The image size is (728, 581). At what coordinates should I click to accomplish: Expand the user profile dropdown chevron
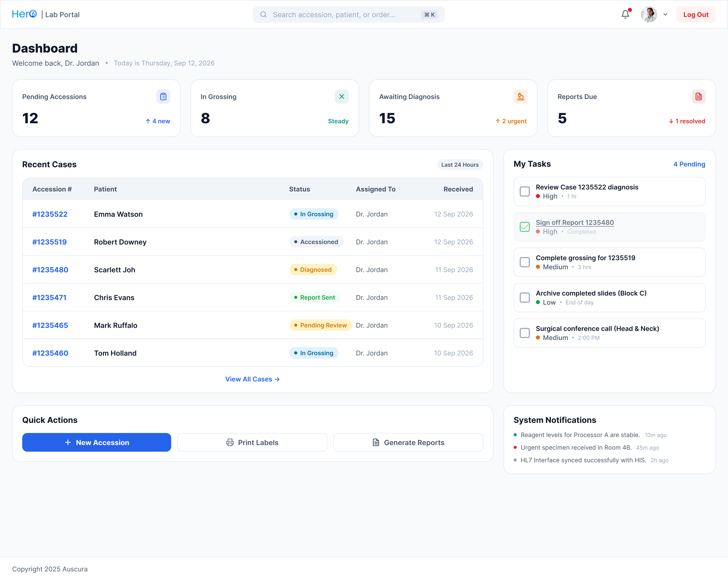coord(665,14)
